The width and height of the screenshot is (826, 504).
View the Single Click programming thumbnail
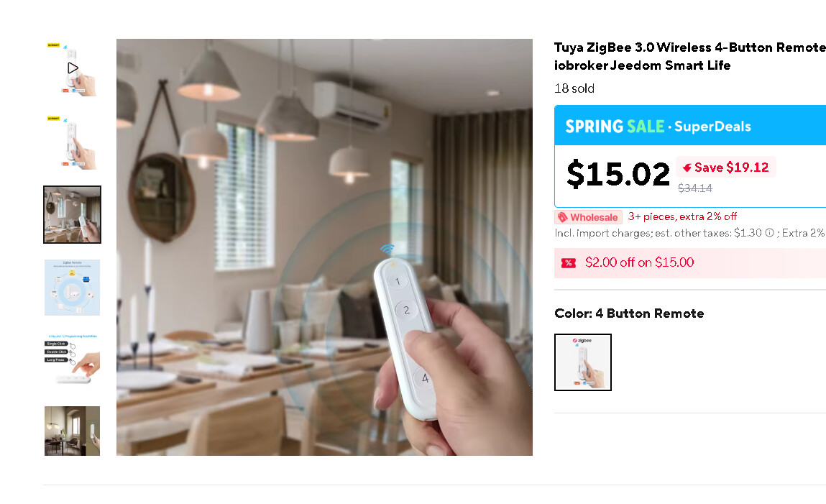tap(72, 361)
